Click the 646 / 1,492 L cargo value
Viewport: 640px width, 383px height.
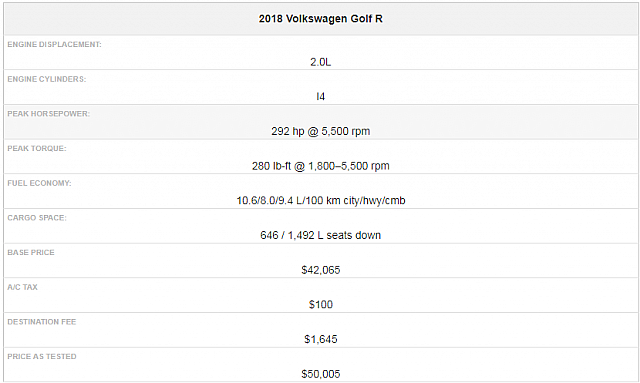click(320, 236)
